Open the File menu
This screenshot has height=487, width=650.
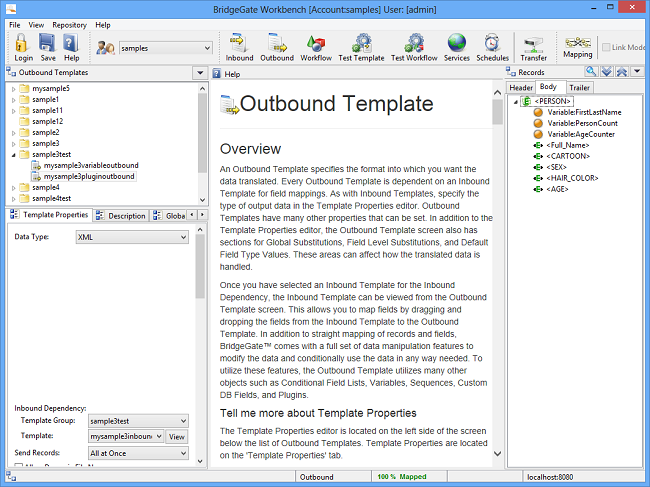[x=15, y=25]
